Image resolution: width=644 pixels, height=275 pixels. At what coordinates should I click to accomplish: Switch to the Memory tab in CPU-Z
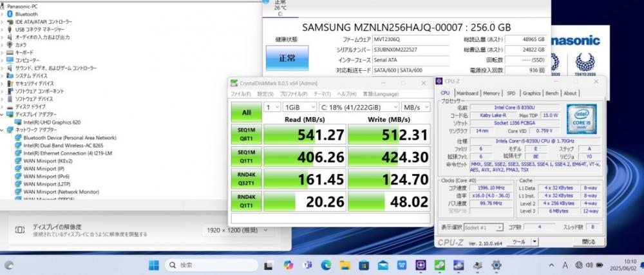pos(491,93)
